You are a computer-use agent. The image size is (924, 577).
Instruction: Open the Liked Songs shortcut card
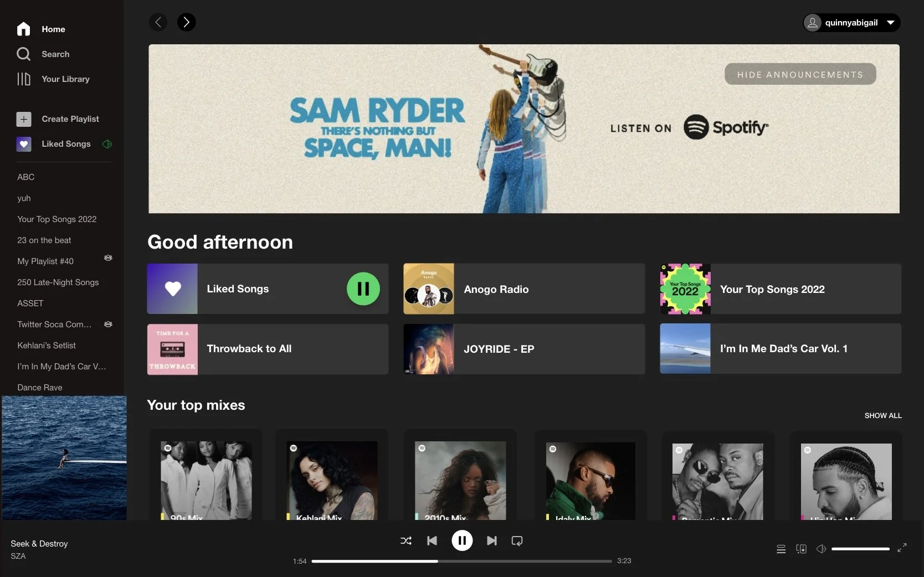268,288
